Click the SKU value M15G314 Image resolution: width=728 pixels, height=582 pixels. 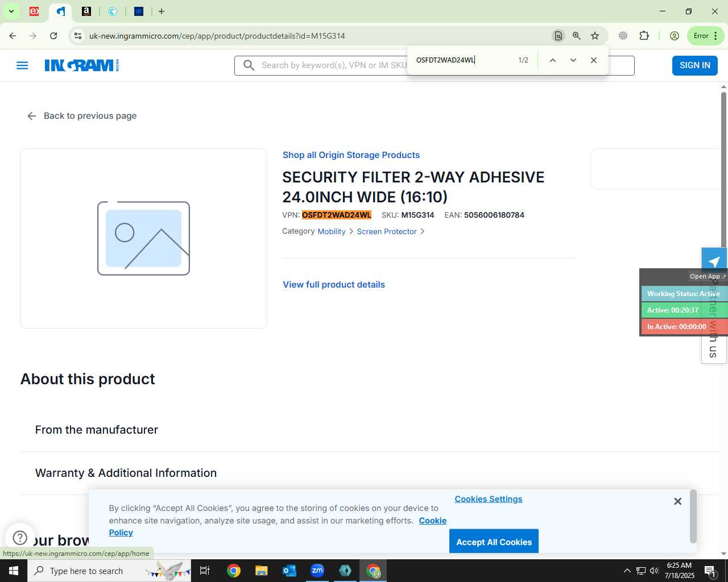click(417, 215)
